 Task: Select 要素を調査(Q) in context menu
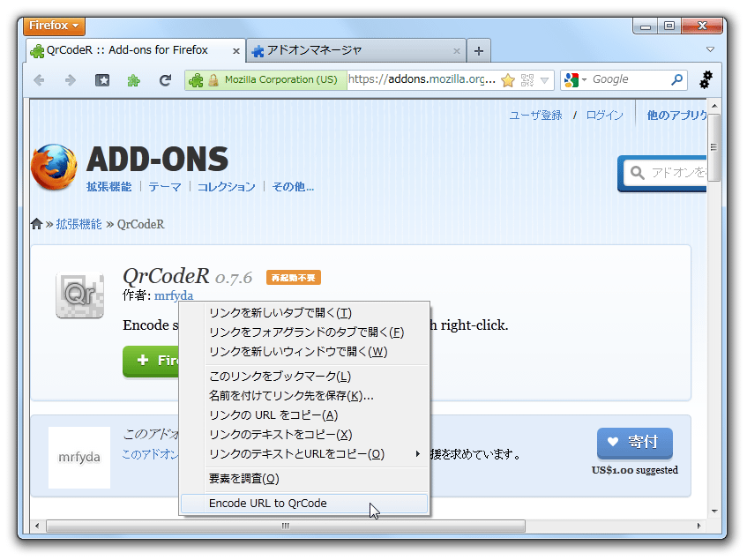(304, 479)
